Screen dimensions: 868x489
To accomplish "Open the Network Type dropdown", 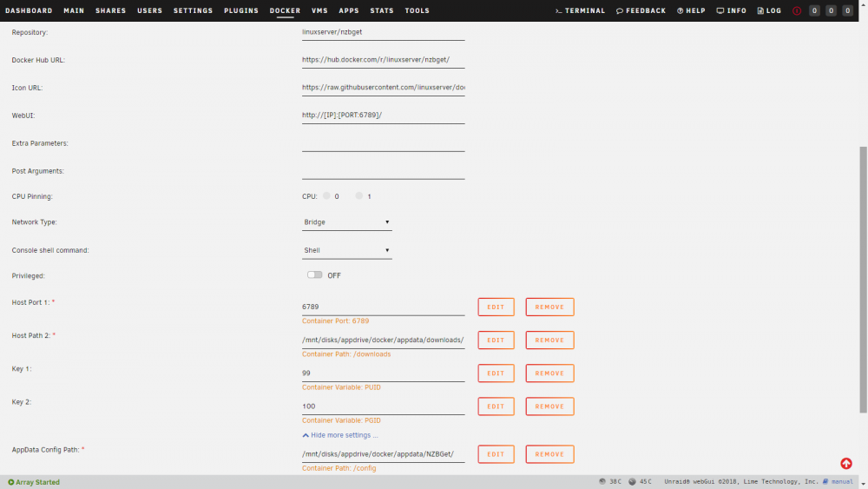I will [346, 222].
